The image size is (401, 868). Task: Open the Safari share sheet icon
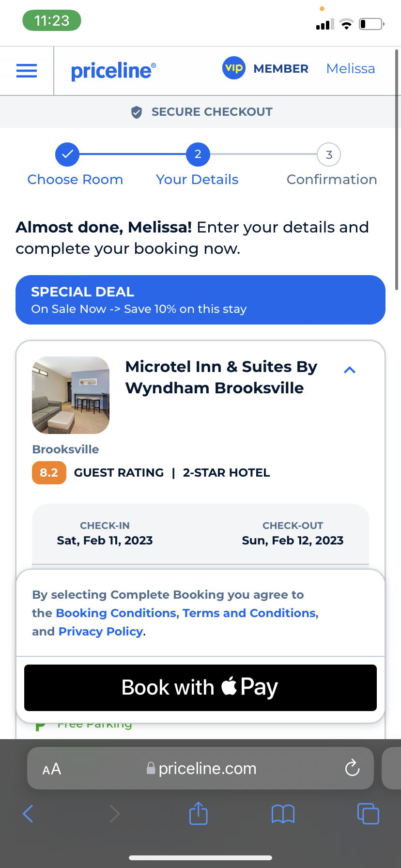coord(198,813)
